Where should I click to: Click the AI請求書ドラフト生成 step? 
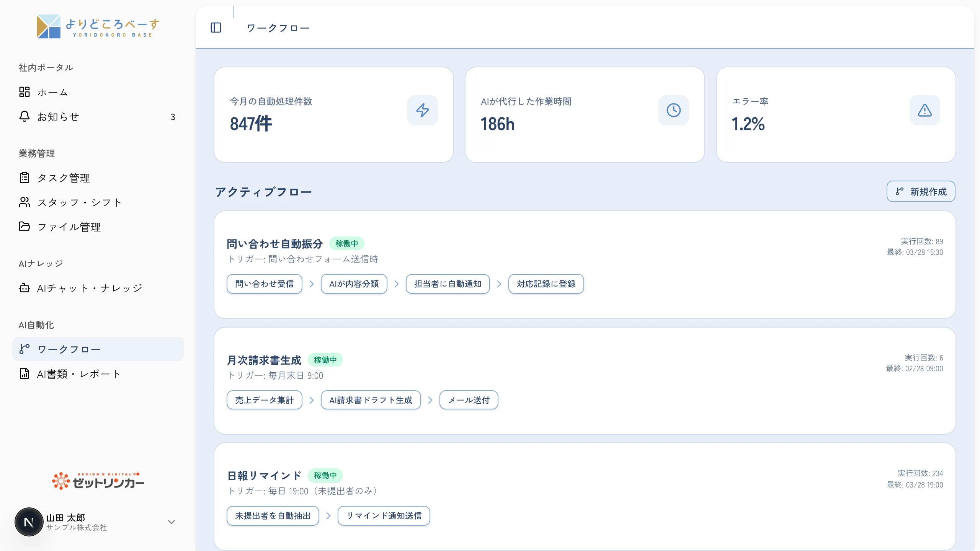coord(371,400)
